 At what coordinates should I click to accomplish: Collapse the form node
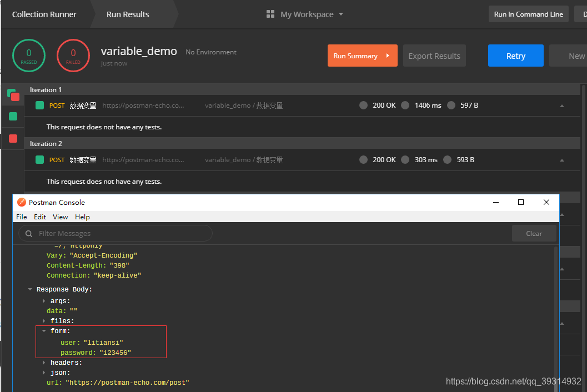(44, 330)
